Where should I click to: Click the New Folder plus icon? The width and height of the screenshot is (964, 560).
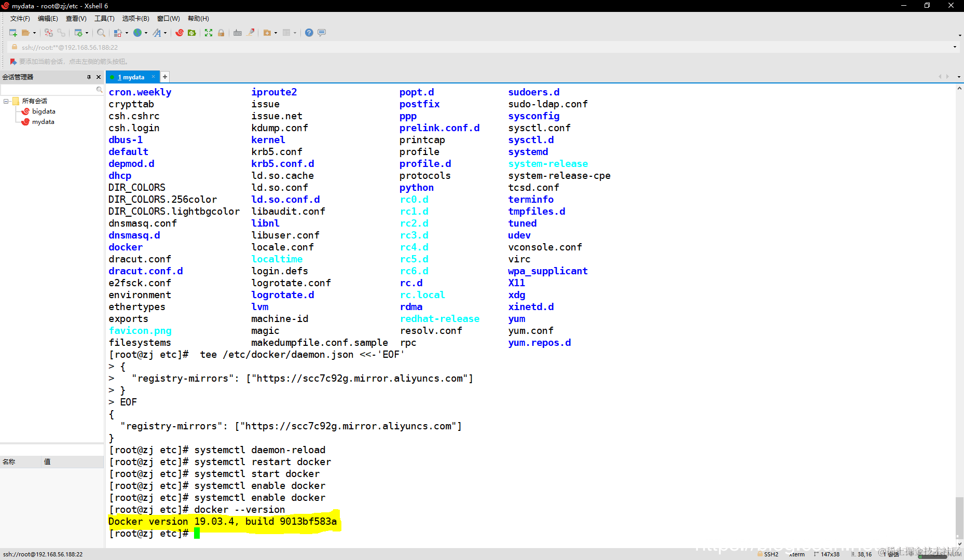[267, 33]
